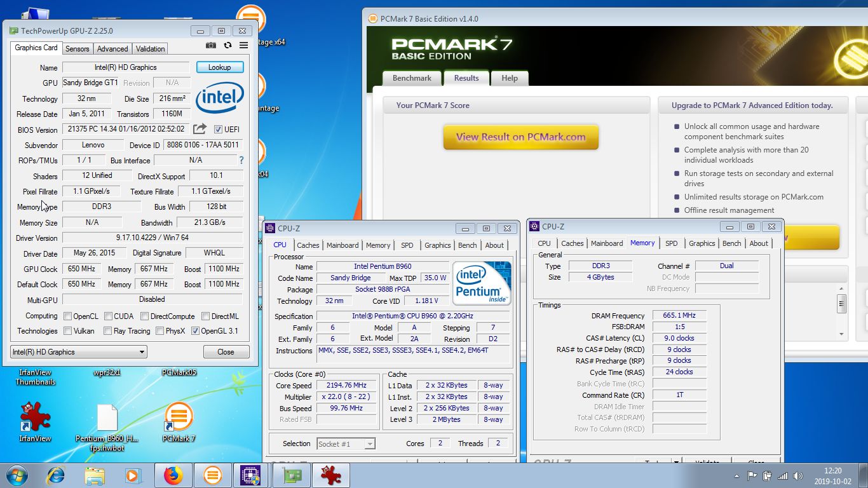The image size is (868, 488).
Task: Toggle the OpenCL checkbox
Action: click(68, 316)
